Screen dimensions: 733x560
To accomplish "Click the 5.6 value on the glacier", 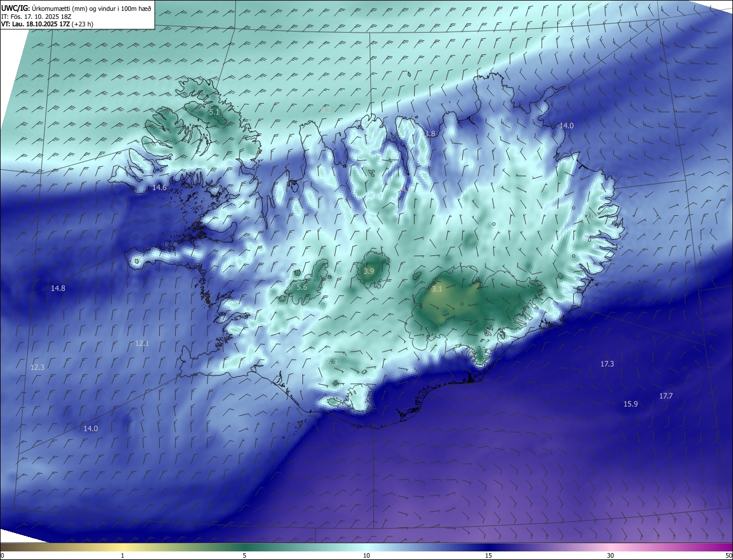I will pyautogui.click(x=302, y=287).
